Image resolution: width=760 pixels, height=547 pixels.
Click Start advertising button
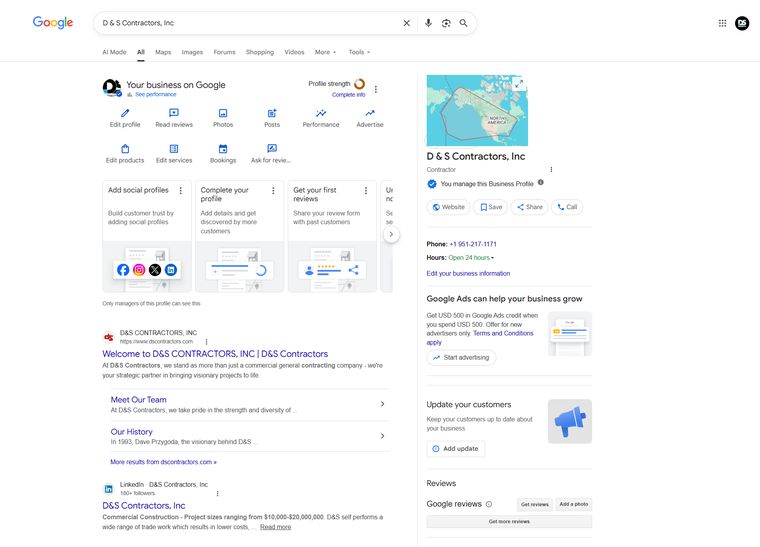461,358
